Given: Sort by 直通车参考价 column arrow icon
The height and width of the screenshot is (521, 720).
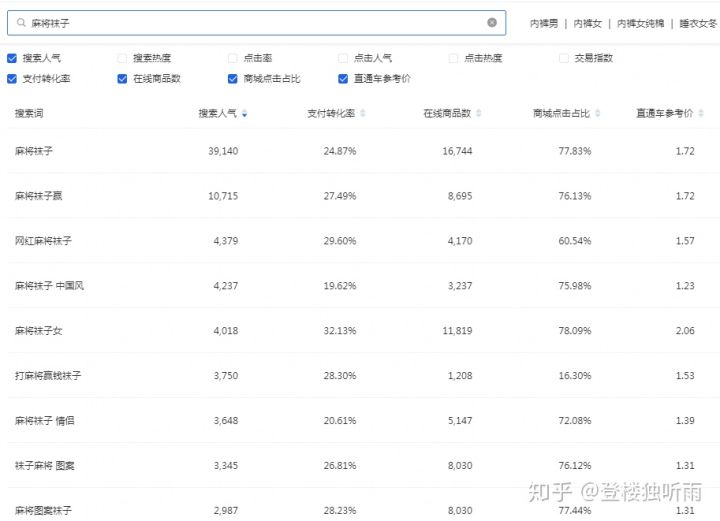Looking at the screenshot, I should click(701, 114).
